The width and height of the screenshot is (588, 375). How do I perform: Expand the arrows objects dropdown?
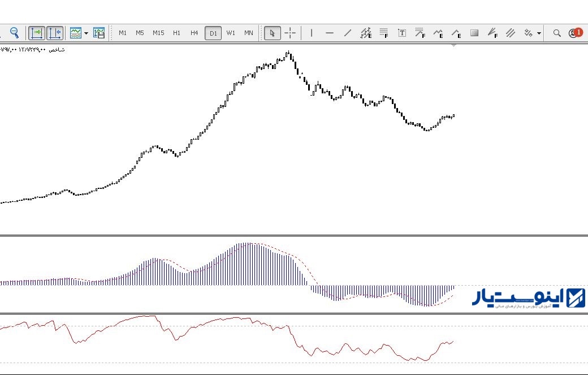click(x=539, y=33)
